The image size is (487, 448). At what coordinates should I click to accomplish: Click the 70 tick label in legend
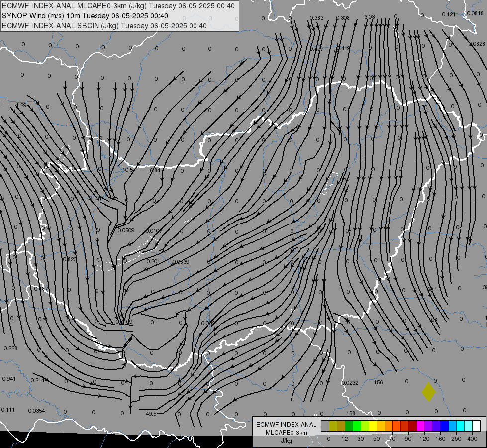(x=392, y=439)
